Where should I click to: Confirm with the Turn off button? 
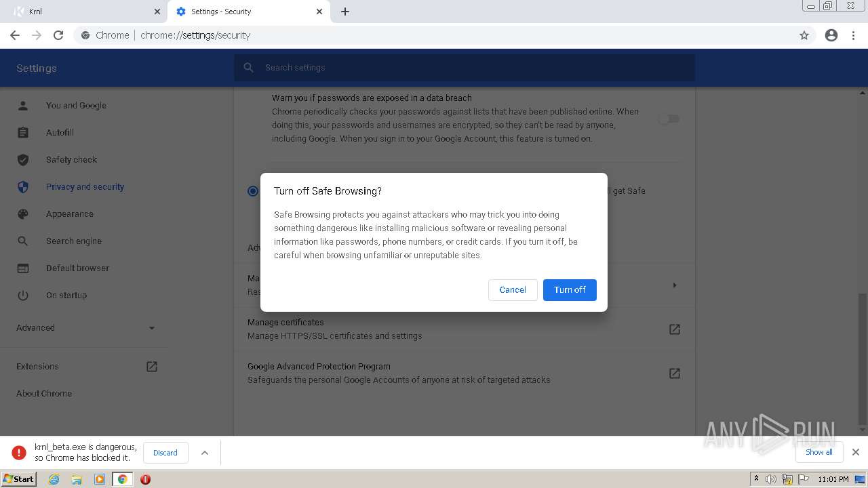point(570,289)
